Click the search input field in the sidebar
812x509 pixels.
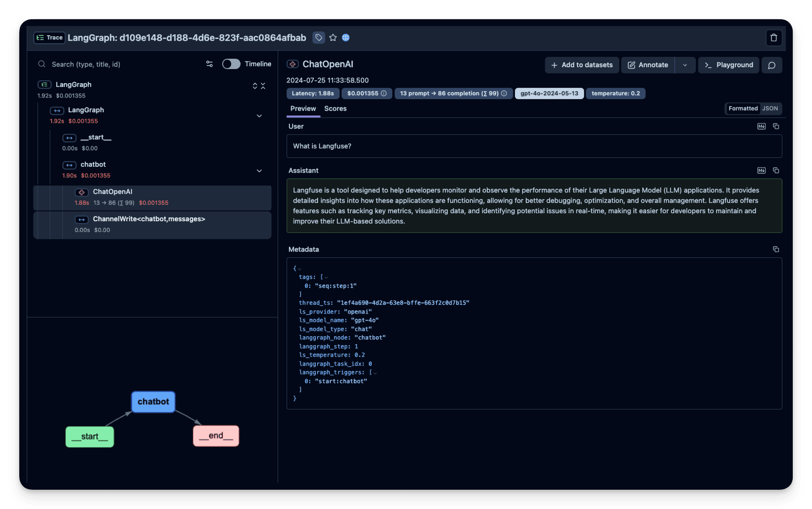point(117,64)
